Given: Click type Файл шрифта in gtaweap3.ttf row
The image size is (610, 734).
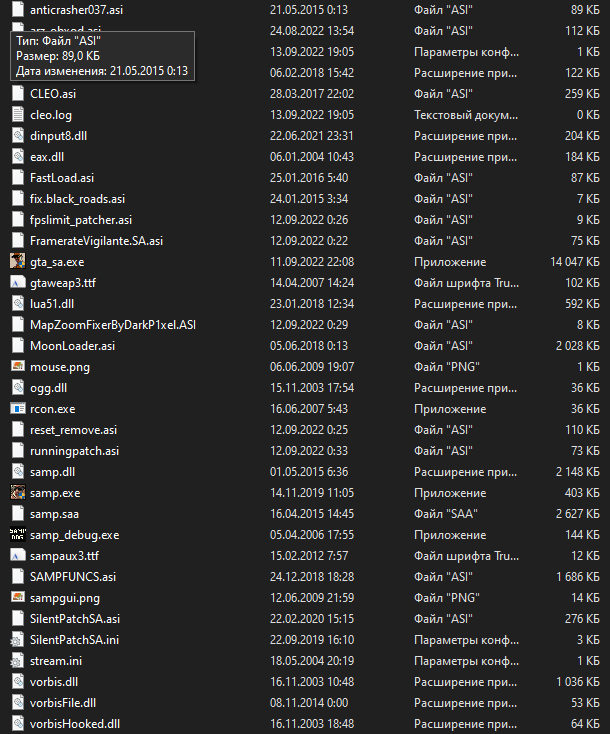Looking at the screenshot, I should (x=466, y=283).
